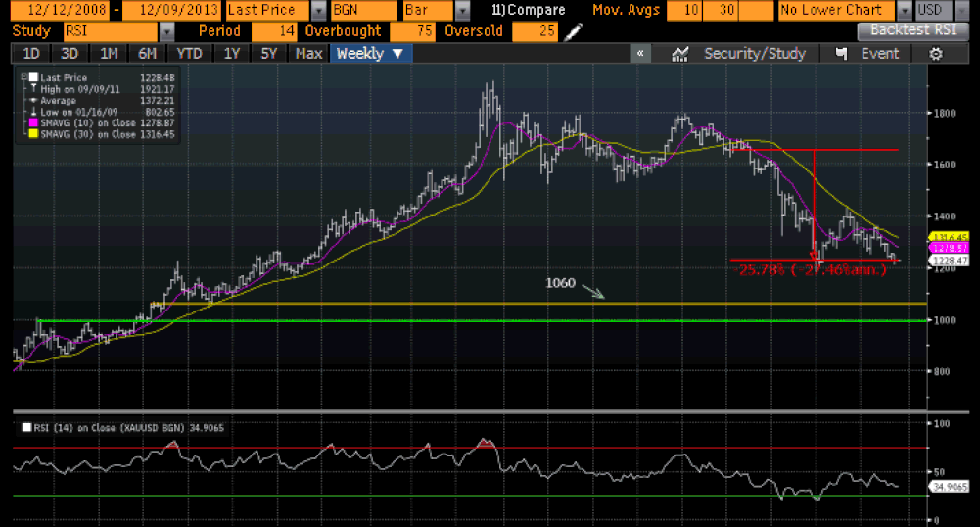
Task: Click the magenta SMAVG (10) color swatch
Action: (33, 123)
